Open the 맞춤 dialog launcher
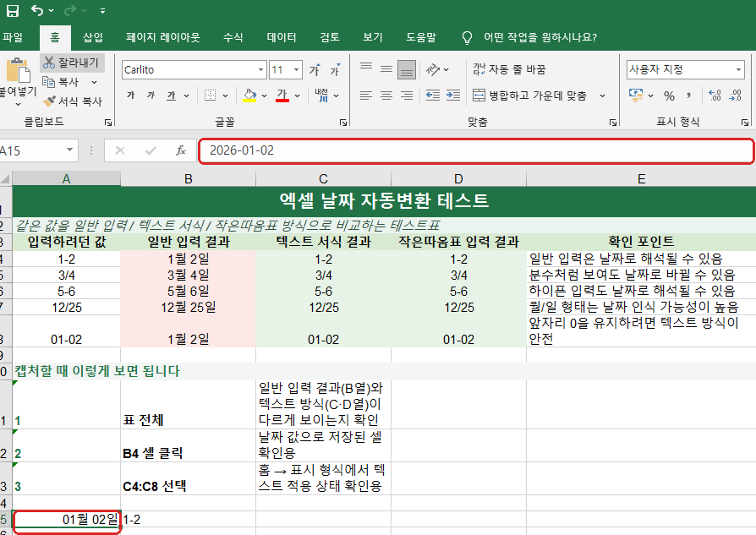756x535 pixels. pos(613,123)
